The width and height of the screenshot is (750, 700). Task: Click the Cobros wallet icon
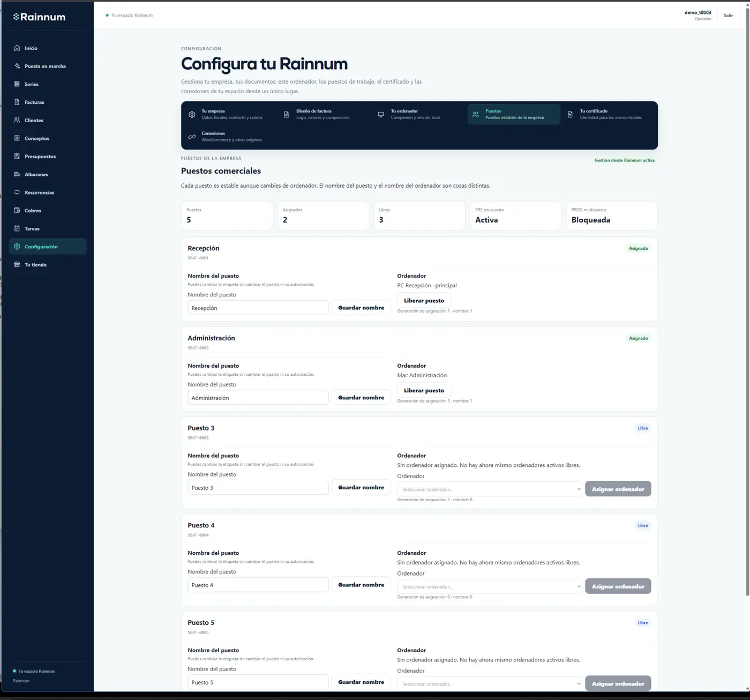click(17, 211)
